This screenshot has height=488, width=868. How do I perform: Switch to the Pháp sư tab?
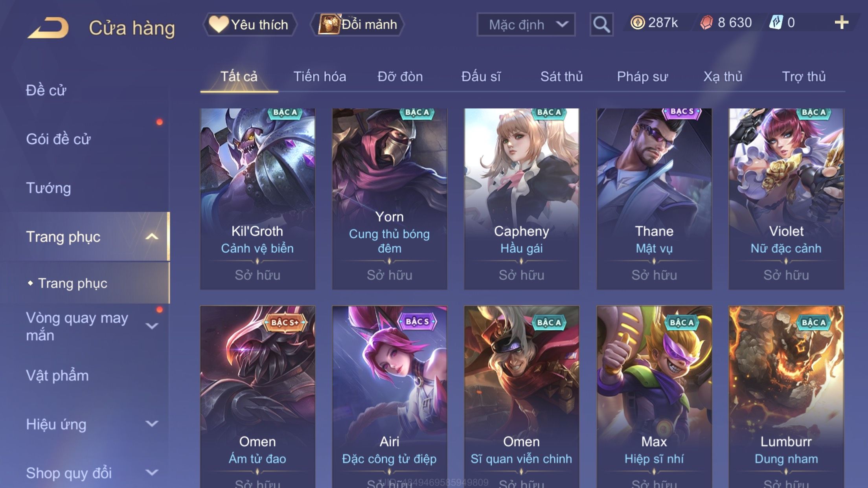pyautogui.click(x=642, y=76)
